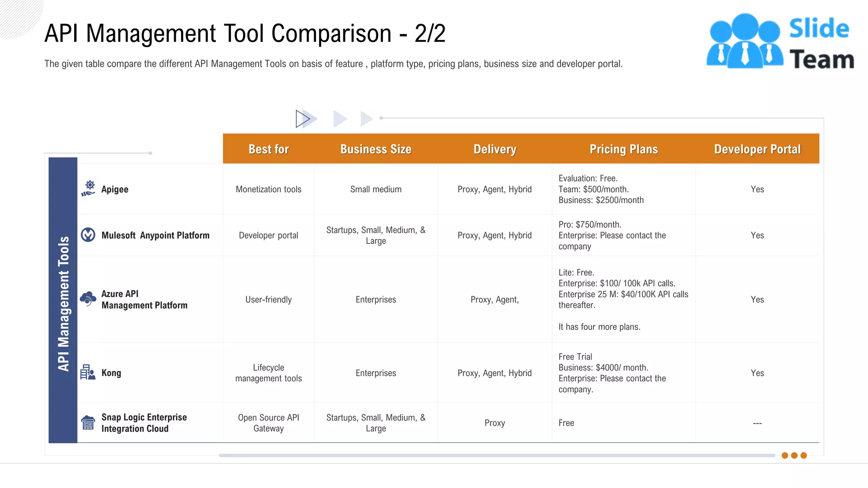
Task: Click the Kong building-person icon
Action: (88, 372)
